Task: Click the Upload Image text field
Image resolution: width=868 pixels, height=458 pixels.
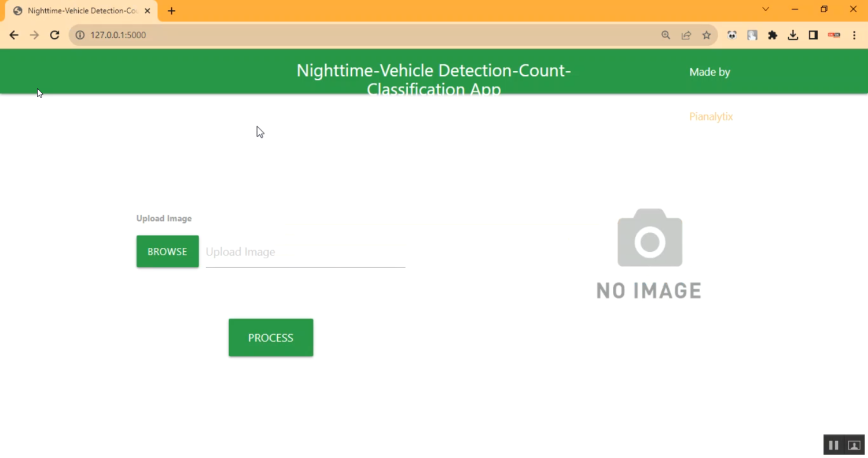Action: (x=306, y=252)
